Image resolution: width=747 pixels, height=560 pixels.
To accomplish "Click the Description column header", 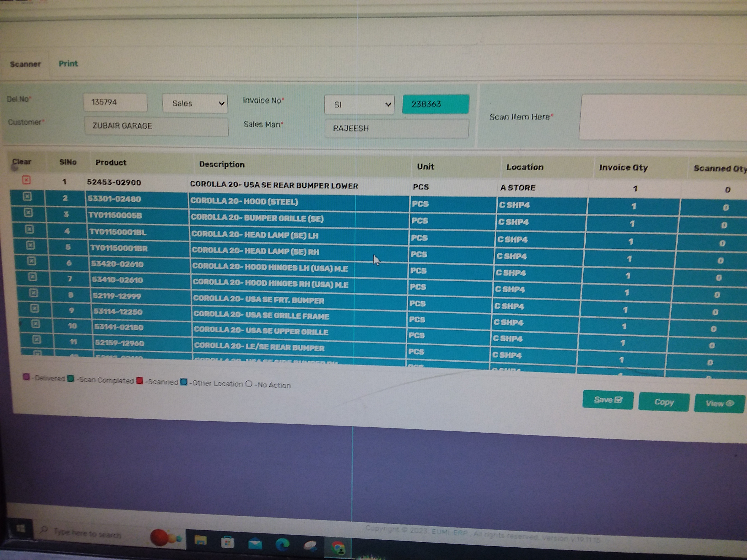I will [x=222, y=164].
